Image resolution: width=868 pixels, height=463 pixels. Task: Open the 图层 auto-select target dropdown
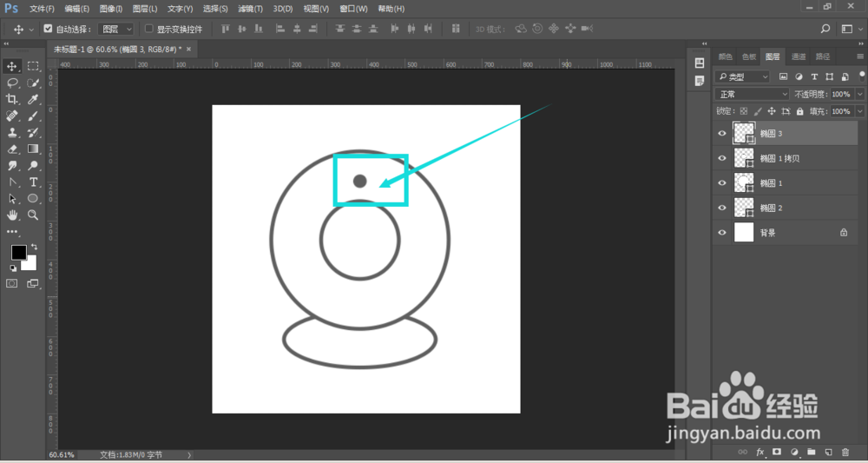[115, 29]
